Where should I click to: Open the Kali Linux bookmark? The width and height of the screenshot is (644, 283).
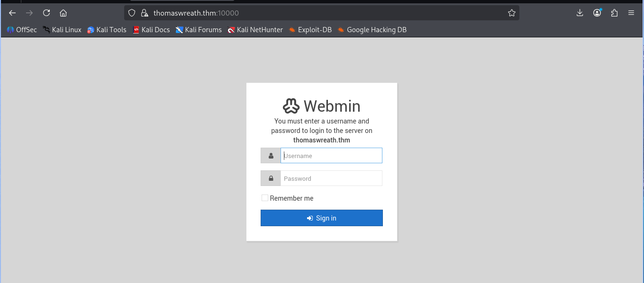[62, 30]
